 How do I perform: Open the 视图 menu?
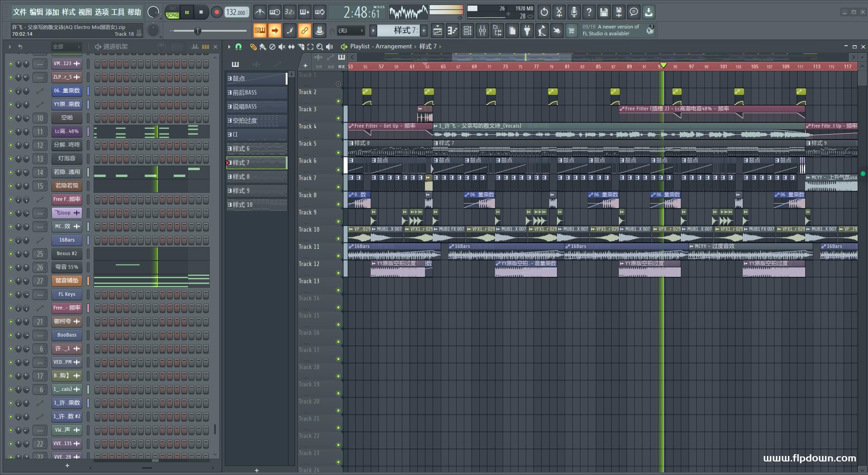tap(85, 12)
